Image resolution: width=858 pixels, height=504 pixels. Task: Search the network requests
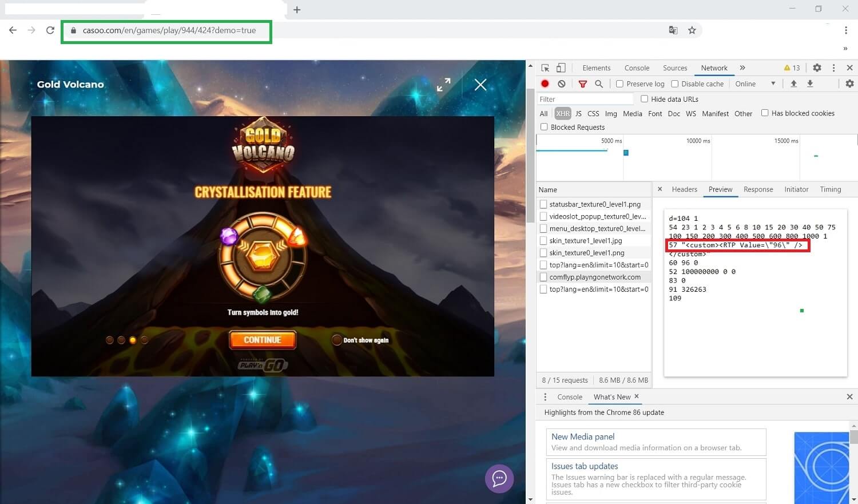point(599,84)
